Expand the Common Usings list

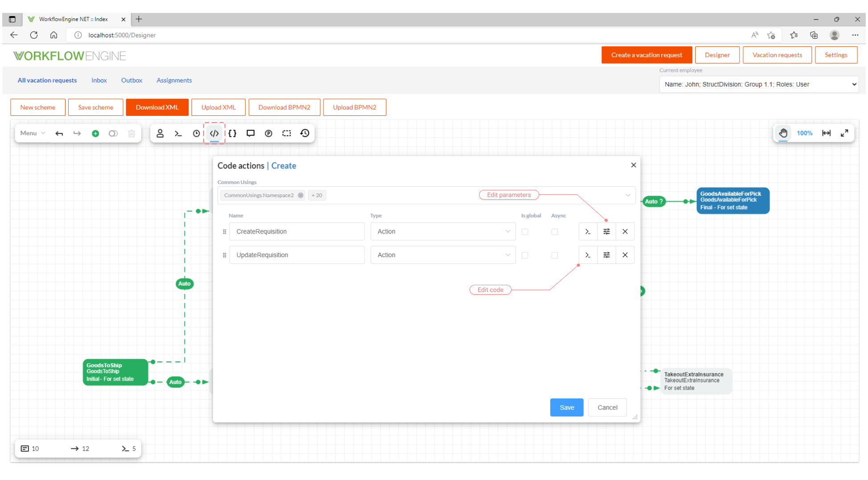pyautogui.click(x=628, y=195)
